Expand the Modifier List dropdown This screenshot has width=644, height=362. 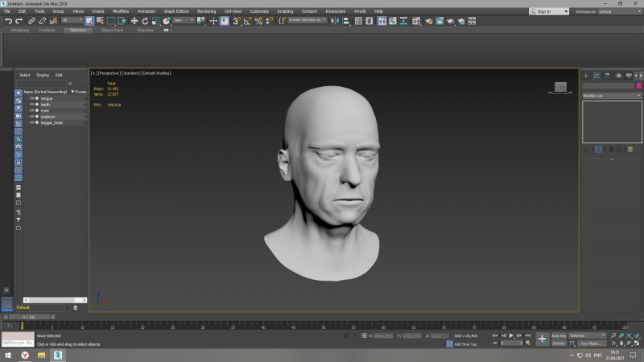point(612,96)
